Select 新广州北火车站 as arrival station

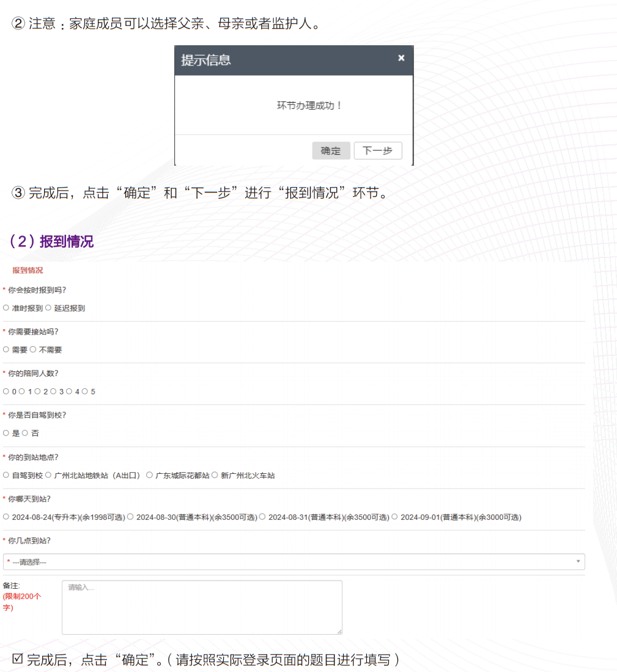coord(215,475)
